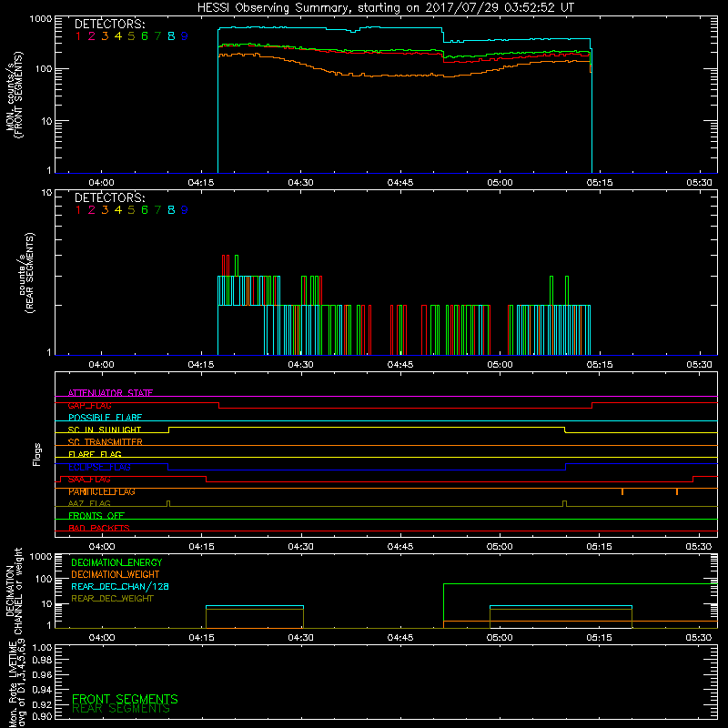Click DETECTORS: label in the front segments plot
728x728 pixels.
[109, 25]
